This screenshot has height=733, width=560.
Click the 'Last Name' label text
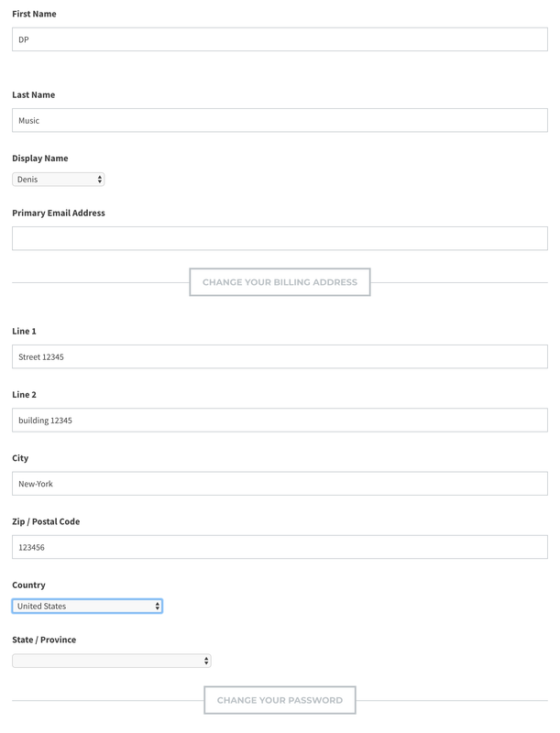tap(33, 95)
